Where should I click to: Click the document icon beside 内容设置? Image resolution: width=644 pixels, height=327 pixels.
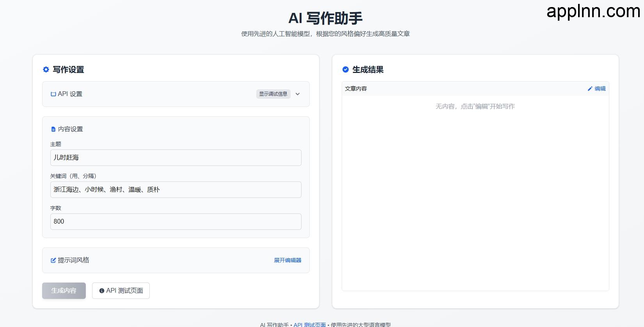point(53,129)
